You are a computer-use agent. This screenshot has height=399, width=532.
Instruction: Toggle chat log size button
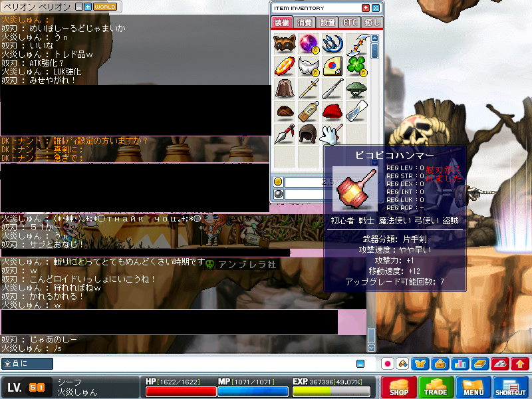pyautogui.click(x=360, y=364)
